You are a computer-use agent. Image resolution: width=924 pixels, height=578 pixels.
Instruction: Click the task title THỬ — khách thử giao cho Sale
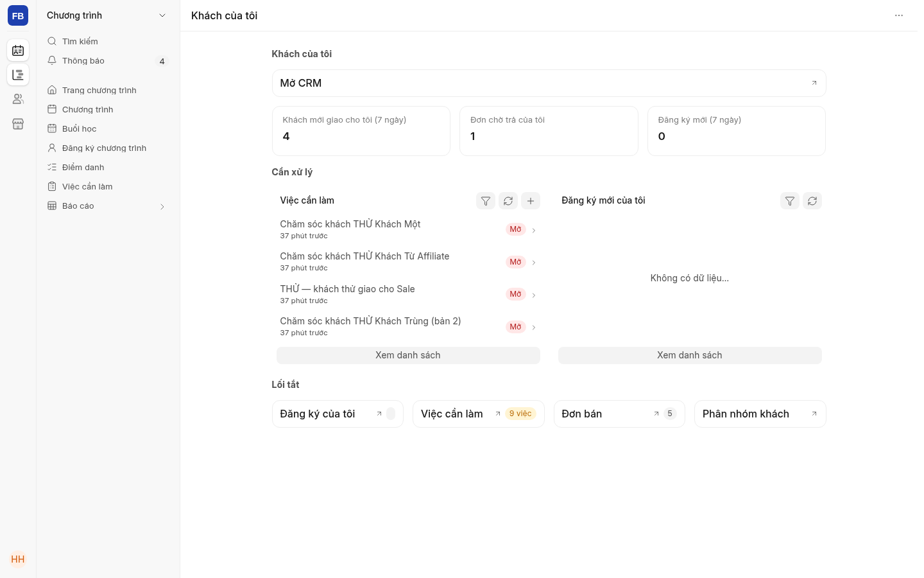[347, 289]
